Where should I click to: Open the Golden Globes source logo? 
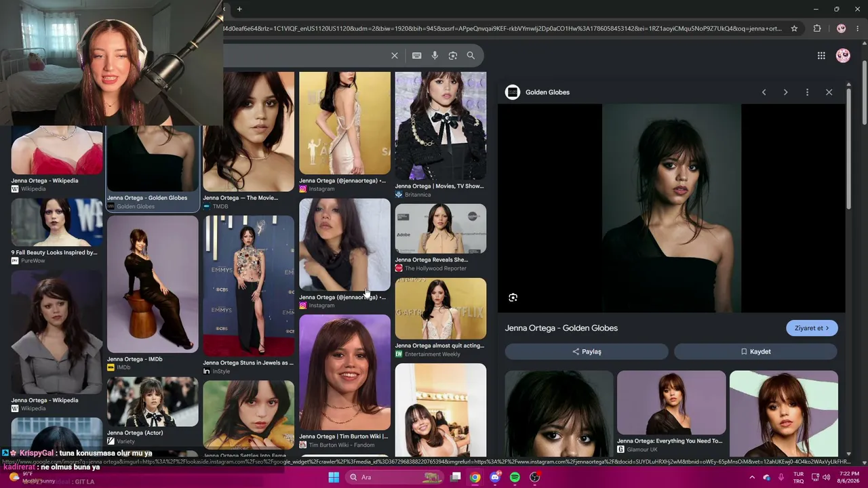(x=513, y=92)
